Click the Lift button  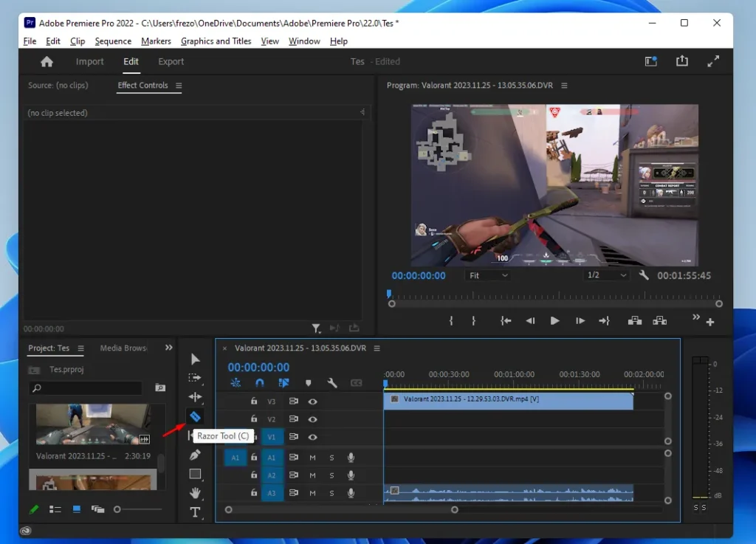point(634,321)
